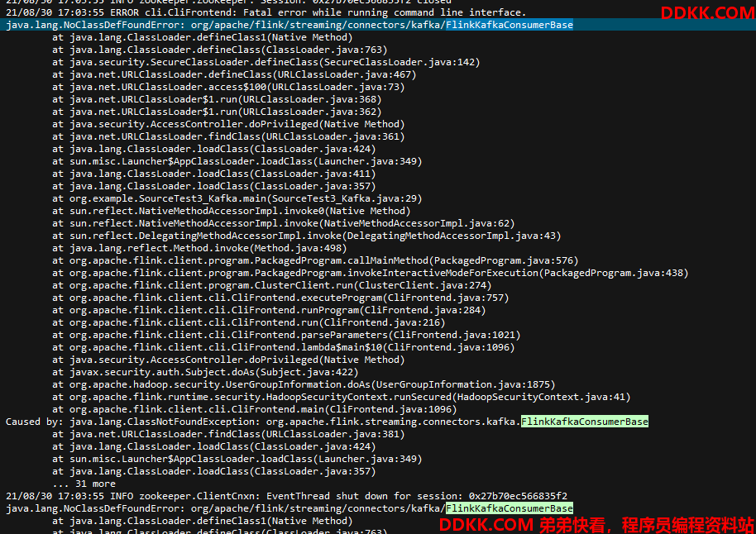Click 'CliFrontend.main(CliFrontend.java:1096)' stack frame
The image size is (756, 534).
pyautogui.click(x=255, y=410)
